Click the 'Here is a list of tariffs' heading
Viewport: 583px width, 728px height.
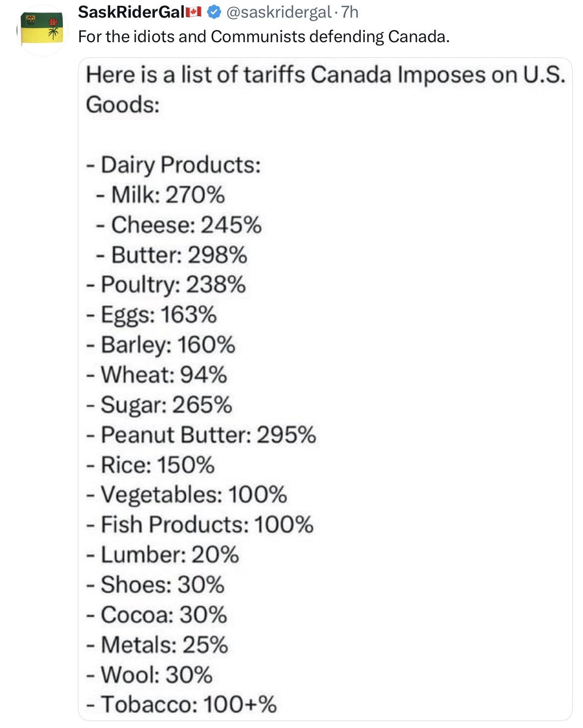tap(326, 90)
